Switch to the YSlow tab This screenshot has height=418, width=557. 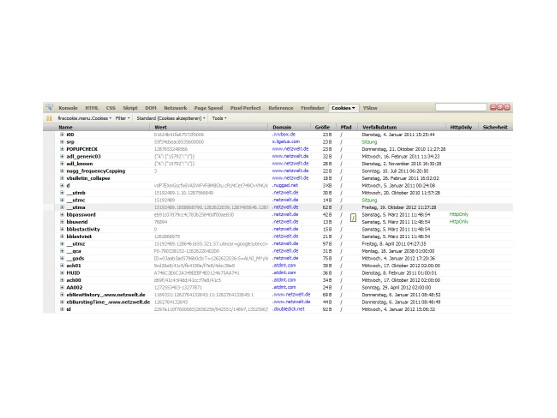click(x=370, y=108)
